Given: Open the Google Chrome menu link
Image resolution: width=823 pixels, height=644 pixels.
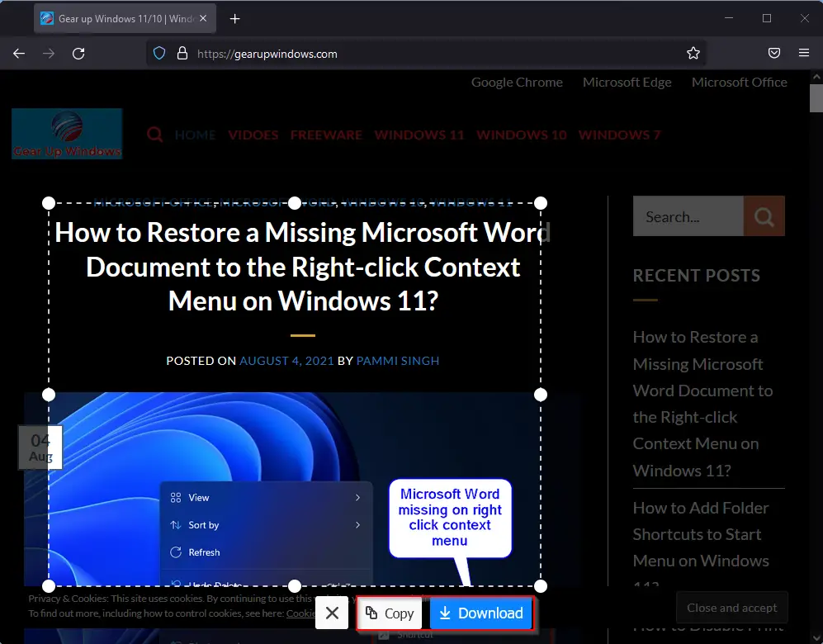Looking at the screenshot, I should coord(517,83).
